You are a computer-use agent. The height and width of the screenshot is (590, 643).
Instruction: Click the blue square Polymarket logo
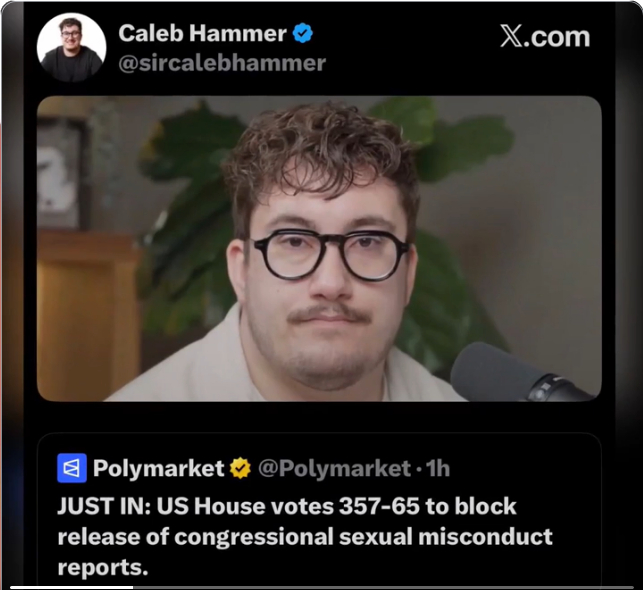click(x=72, y=468)
